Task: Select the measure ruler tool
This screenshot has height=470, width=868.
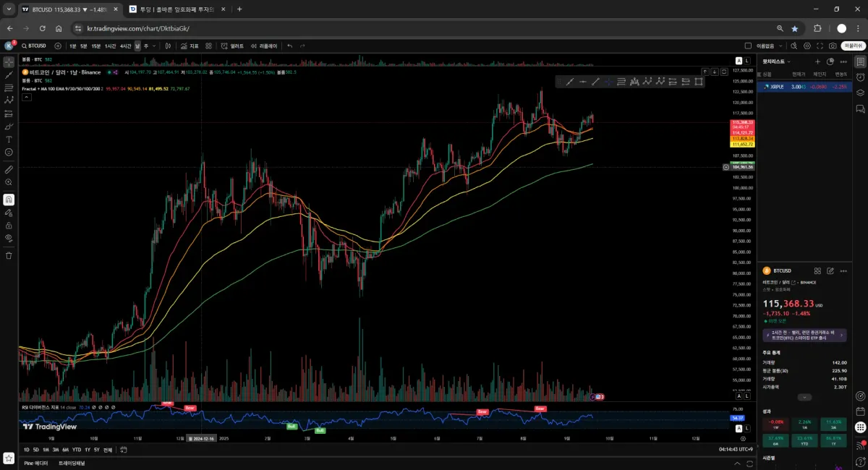Action: click(x=9, y=169)
